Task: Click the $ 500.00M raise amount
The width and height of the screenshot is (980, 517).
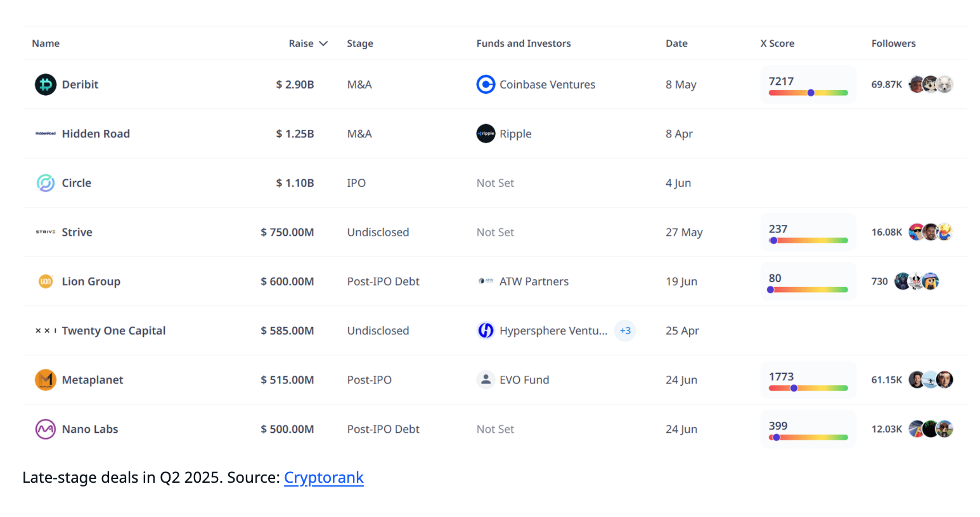Action: click(x=287, y=429)
